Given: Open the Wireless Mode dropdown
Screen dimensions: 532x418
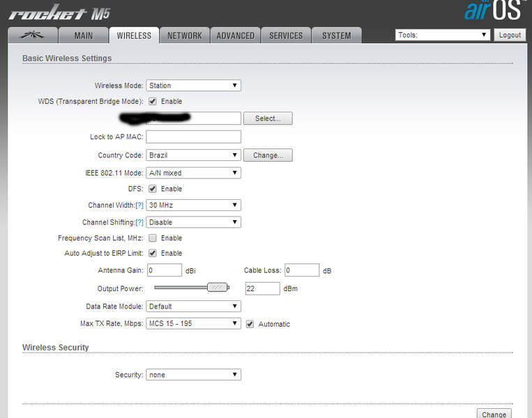Looking at the screenshot, I should [x=193, y=86].
